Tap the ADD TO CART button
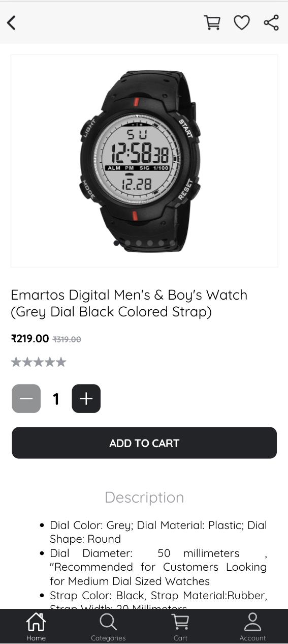Screen dimensions: 288x644 144,443
